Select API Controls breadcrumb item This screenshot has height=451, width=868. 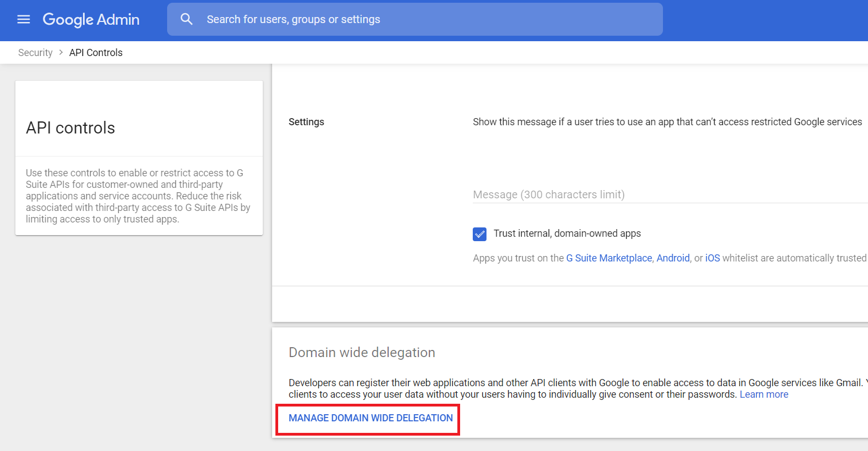coord(96,53)
